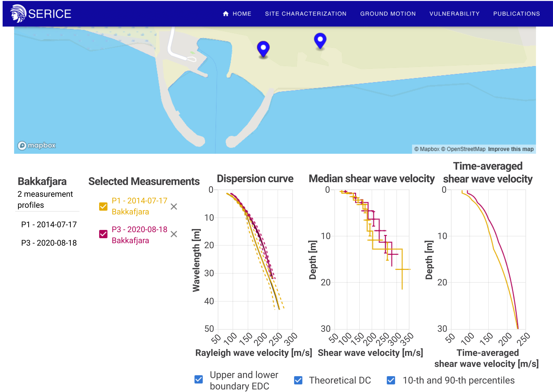This screenshot has height=392, width=553.
Task: Remove P1 - 2014-07-17 measurement with X
Action: [x=174, y=207]
